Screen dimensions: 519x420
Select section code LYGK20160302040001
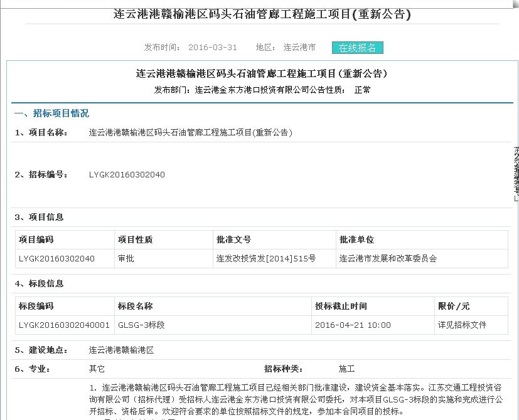point(64,325)
